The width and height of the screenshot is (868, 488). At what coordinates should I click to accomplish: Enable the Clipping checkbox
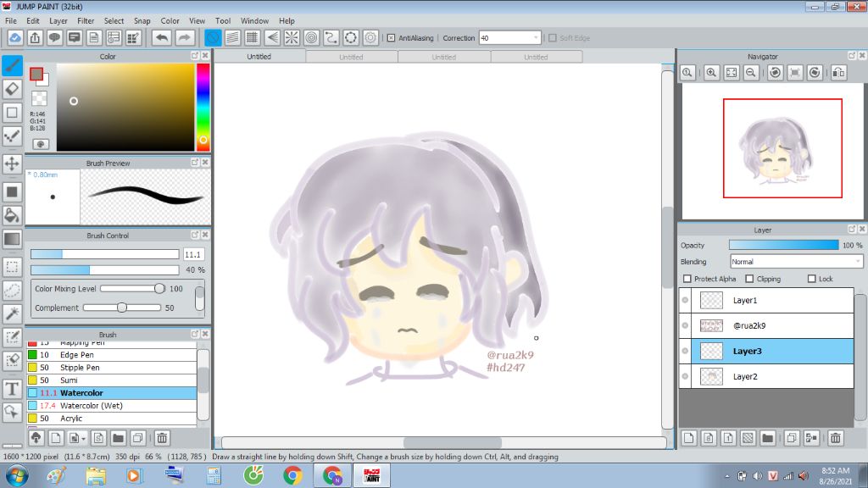(749, 278)
